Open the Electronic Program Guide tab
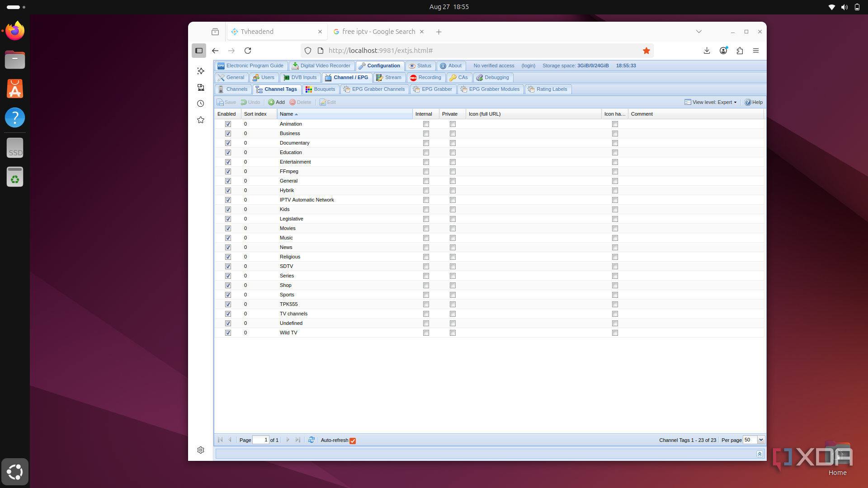This screenshot has width=868, height=488. click(250, 66)
